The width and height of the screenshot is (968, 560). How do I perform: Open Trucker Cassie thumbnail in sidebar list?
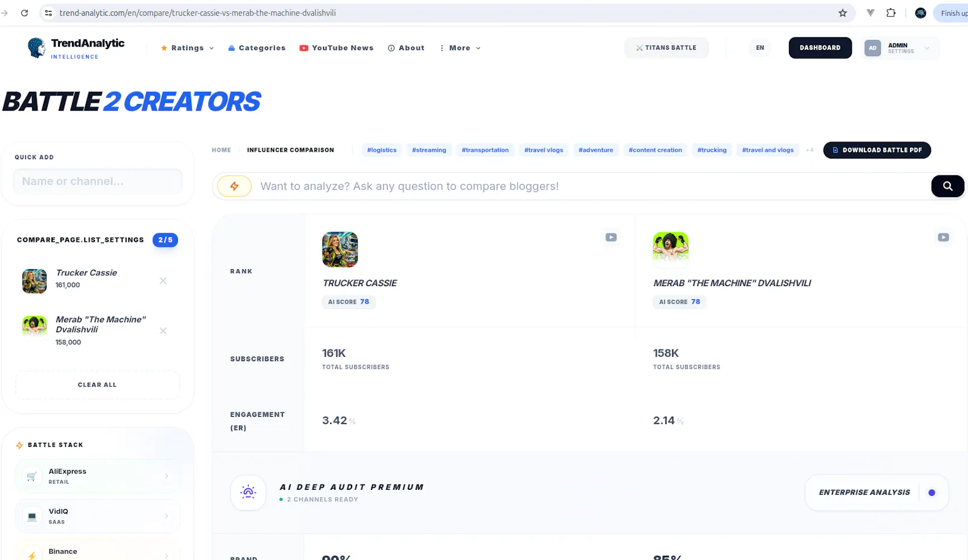point(34,281)
